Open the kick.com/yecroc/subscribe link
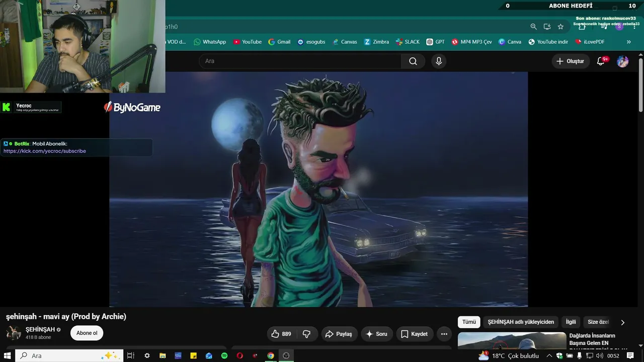This screenshot has width=644, height=362. coord(45,151)
